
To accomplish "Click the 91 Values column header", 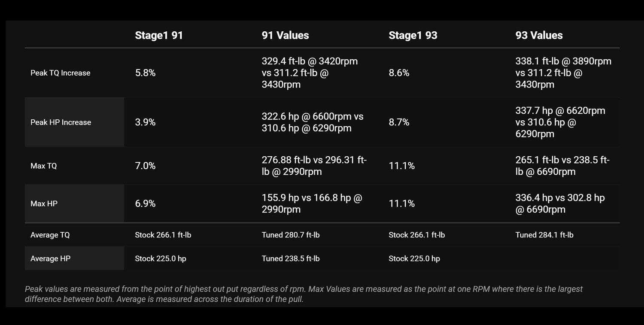I will coord(285,35).
